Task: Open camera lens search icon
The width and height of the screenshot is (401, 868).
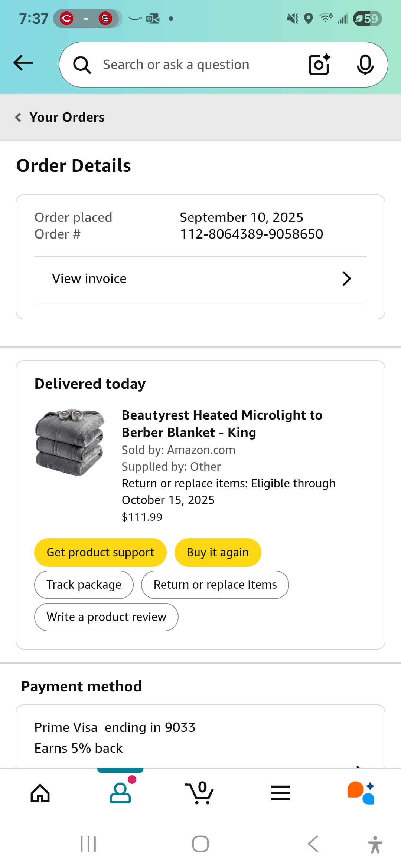Action: pos(320,65)
